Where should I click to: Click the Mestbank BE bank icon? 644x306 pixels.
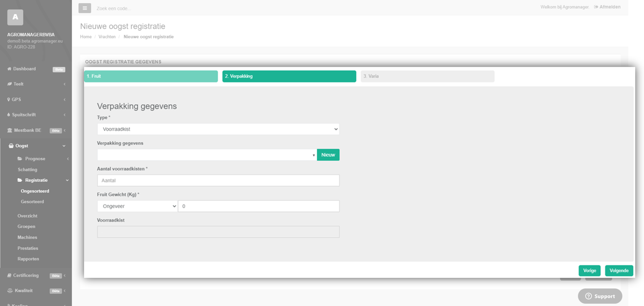[10, 131]
